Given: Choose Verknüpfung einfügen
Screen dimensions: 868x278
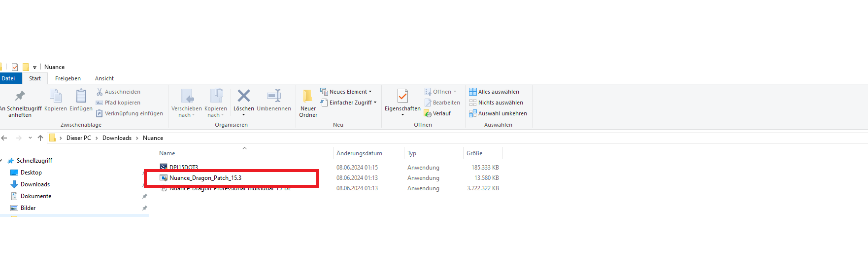Looking at the screenshot, I should 130,113.
